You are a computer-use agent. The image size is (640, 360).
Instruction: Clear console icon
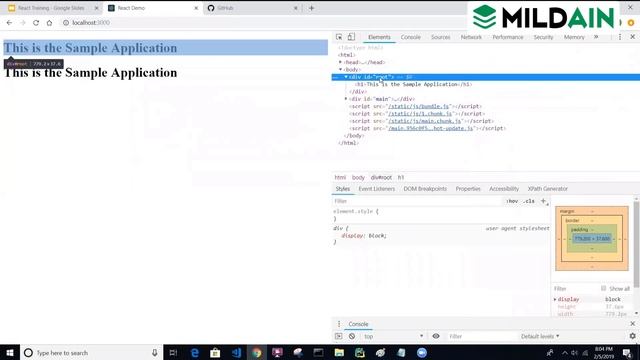(352, 336)
